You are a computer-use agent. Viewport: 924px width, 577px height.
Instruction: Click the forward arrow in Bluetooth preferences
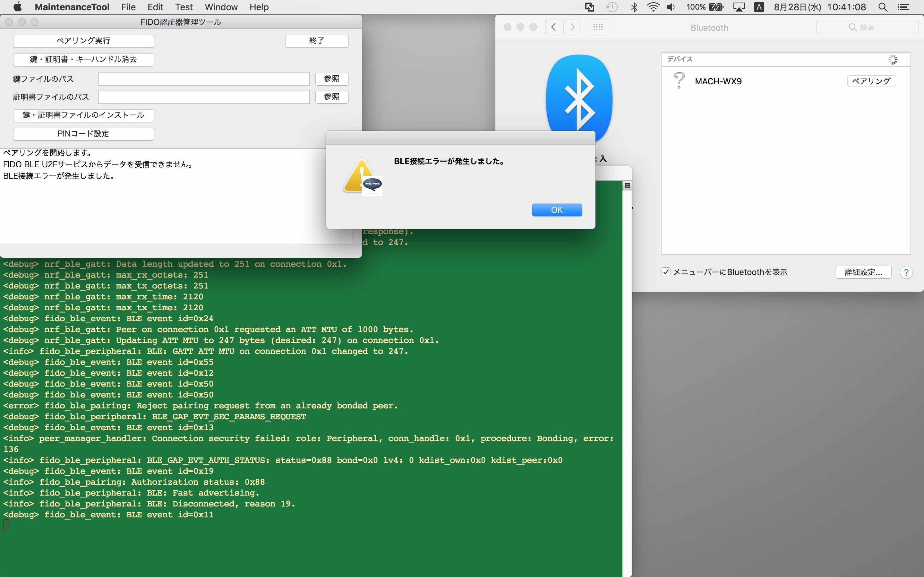572,27
